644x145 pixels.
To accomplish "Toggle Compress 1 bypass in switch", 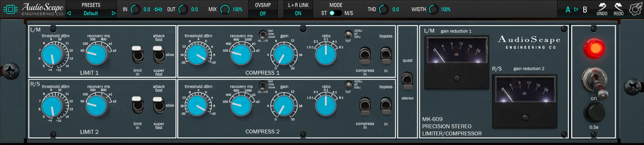I will pos(386,55).
